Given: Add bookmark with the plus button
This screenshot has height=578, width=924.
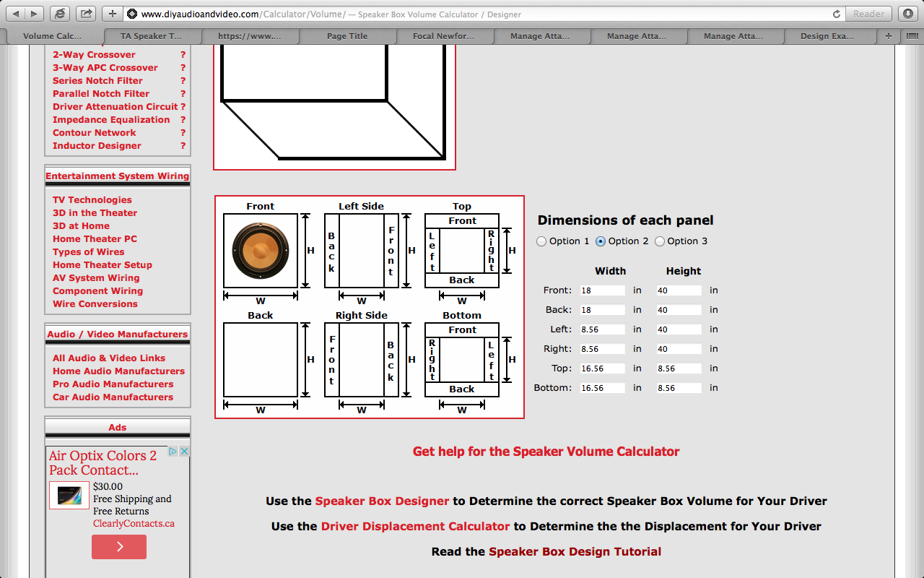Looking at the screenshot, I should [112, 14].
